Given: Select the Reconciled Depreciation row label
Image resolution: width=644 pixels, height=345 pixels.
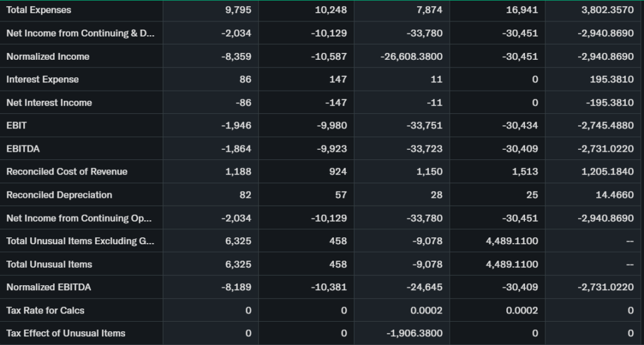Looking at the screenshot, I should (x=59, y=195).
